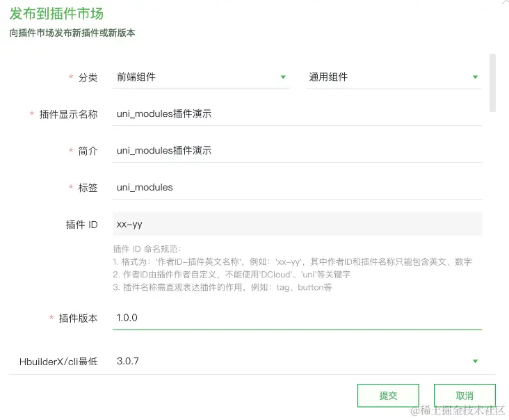Click the 插件版本 field label
509x420 pixels.
point(78,318)
